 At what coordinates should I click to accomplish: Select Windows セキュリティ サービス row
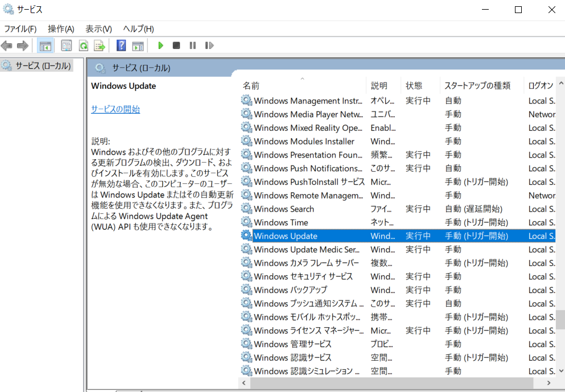pyautogui.click(x=398, y=277)
